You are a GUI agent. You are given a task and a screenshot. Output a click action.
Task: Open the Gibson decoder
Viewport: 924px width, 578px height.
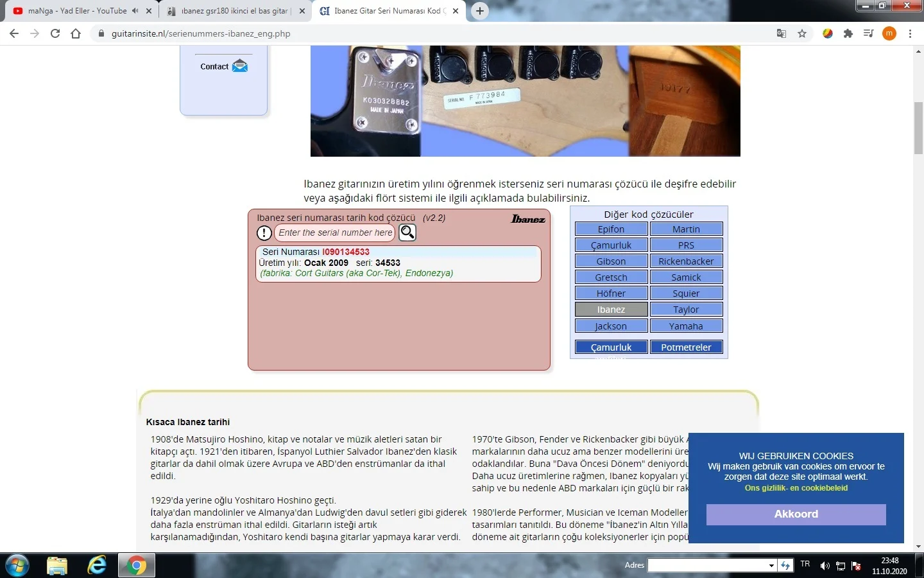(611, 261)
